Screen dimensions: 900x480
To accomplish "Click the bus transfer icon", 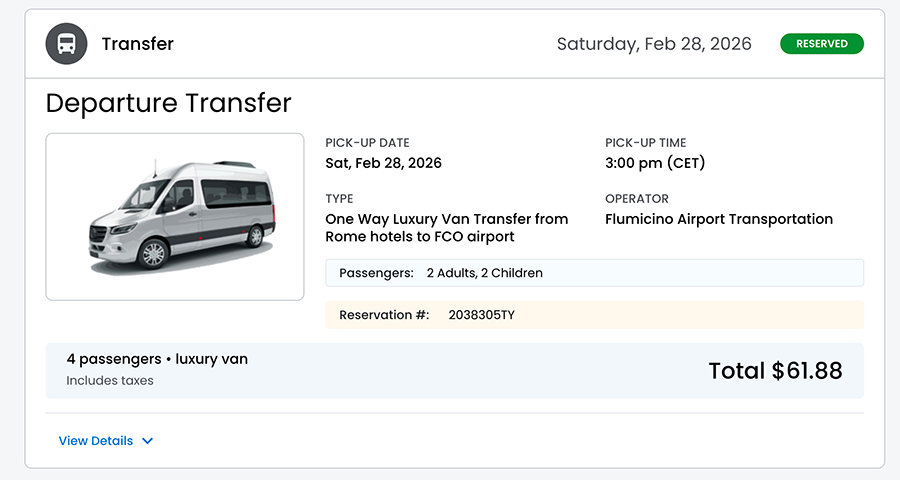I will (x=66, y=44).
